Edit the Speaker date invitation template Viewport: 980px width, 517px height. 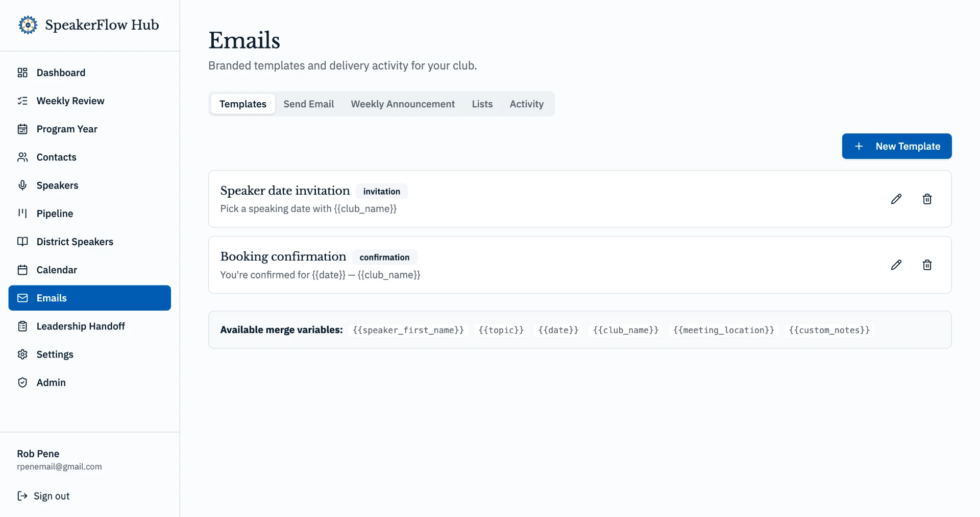point(896,199)
